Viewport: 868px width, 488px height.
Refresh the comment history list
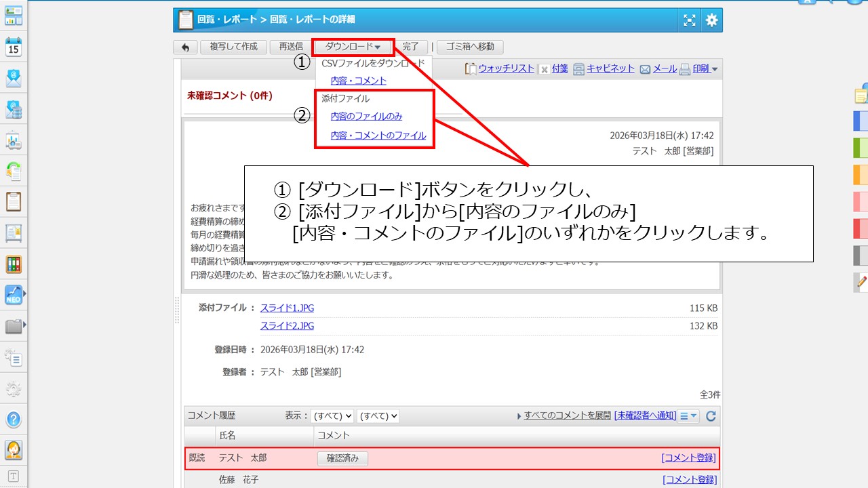coord(711,416)
